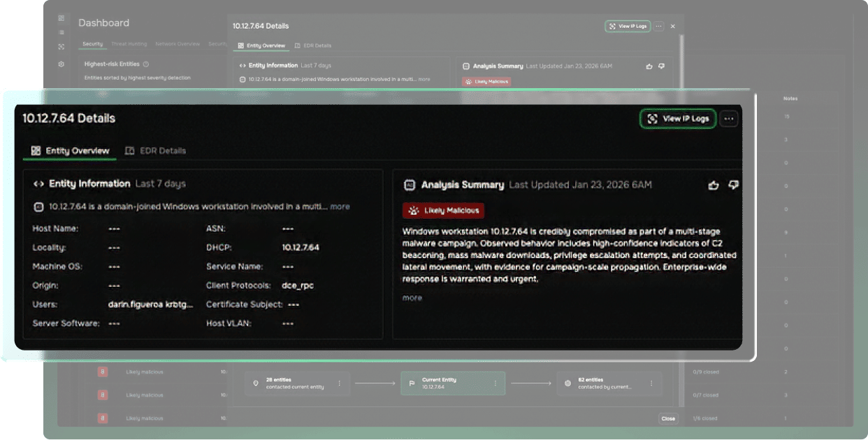Expand 'more' below the enlarged analysis summary text
Viewport: 868px width, 440px height.
click(x=412, y=298)
